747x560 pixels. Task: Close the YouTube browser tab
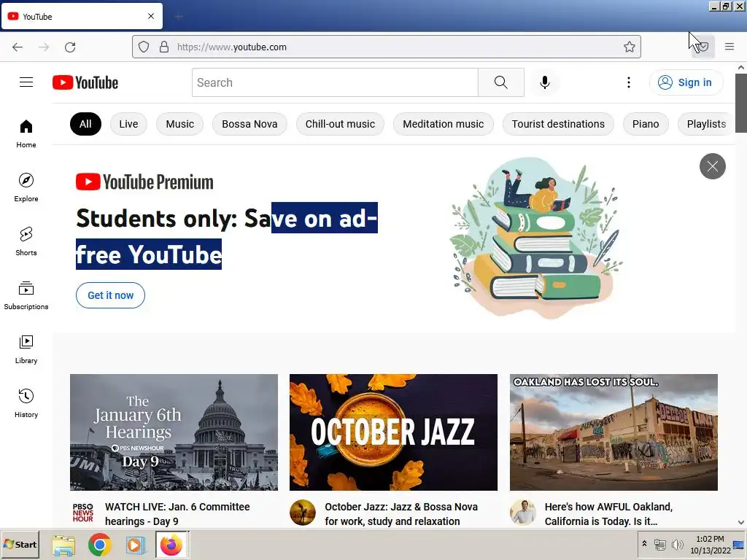(x=150, y=16)
